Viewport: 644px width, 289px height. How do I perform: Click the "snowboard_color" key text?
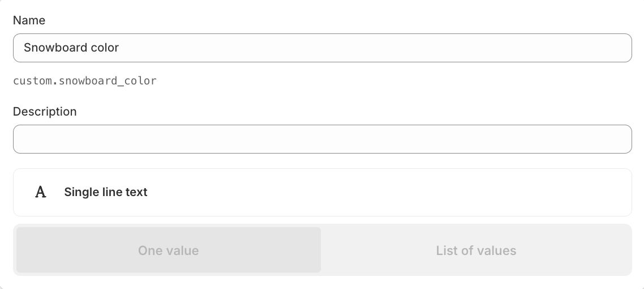point(108,81)
